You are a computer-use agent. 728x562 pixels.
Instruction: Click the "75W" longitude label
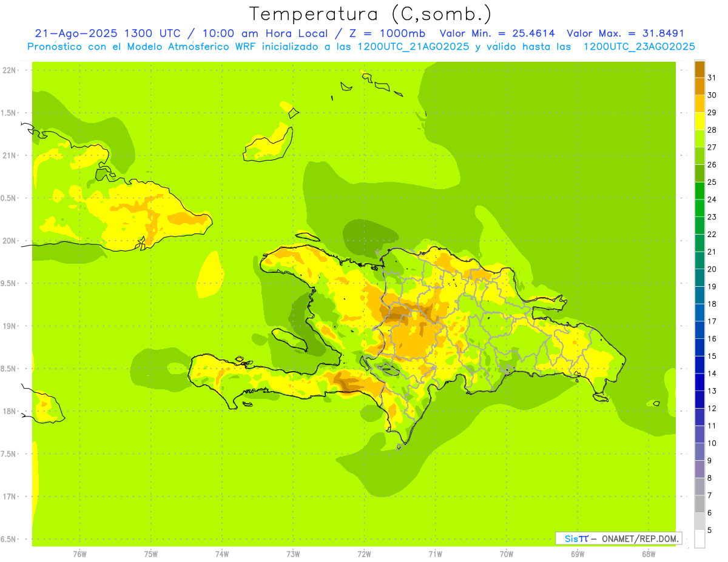(151, 554)
